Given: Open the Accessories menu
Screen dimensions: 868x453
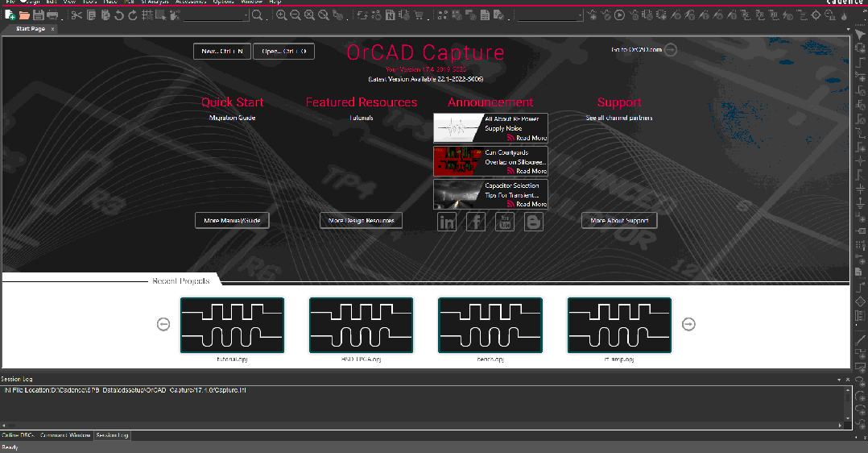Looking at the screenshot, I should coord(191,2).
